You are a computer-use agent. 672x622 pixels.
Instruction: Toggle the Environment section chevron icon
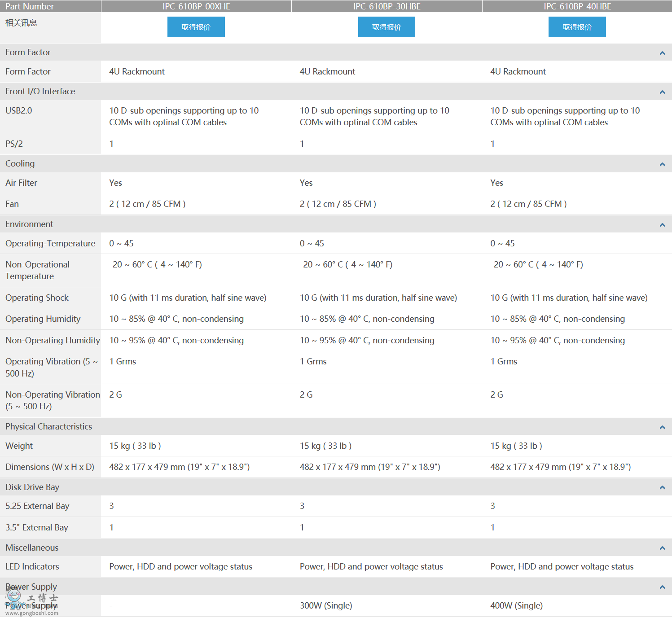point(662,225)
